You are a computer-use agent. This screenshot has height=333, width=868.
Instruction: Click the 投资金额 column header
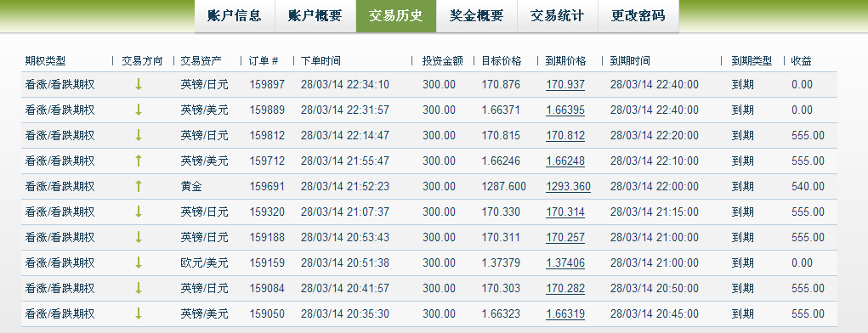[x=442, y=61]
